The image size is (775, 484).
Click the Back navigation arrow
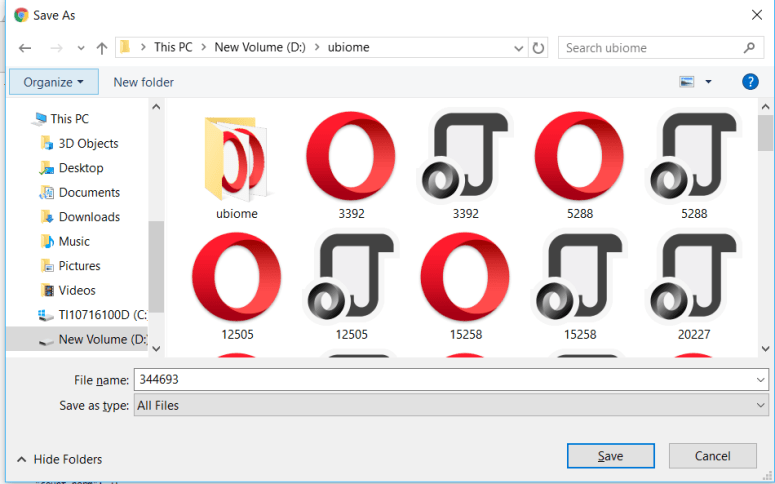click(x=25, y=48)
